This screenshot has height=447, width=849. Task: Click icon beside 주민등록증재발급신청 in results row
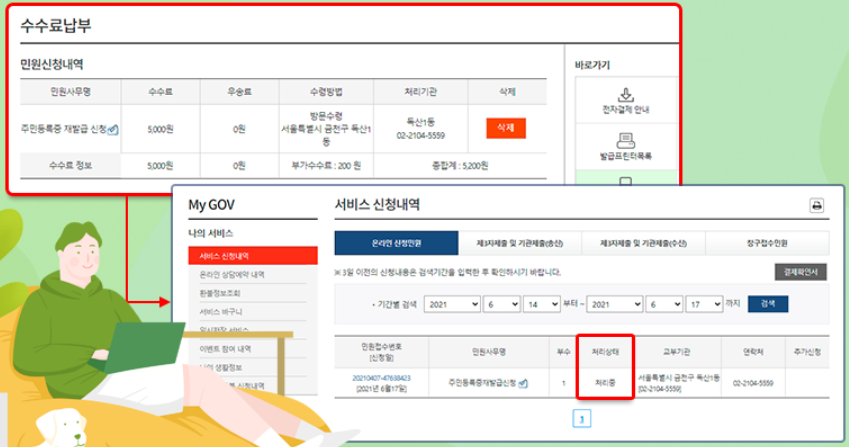[523, 383]
